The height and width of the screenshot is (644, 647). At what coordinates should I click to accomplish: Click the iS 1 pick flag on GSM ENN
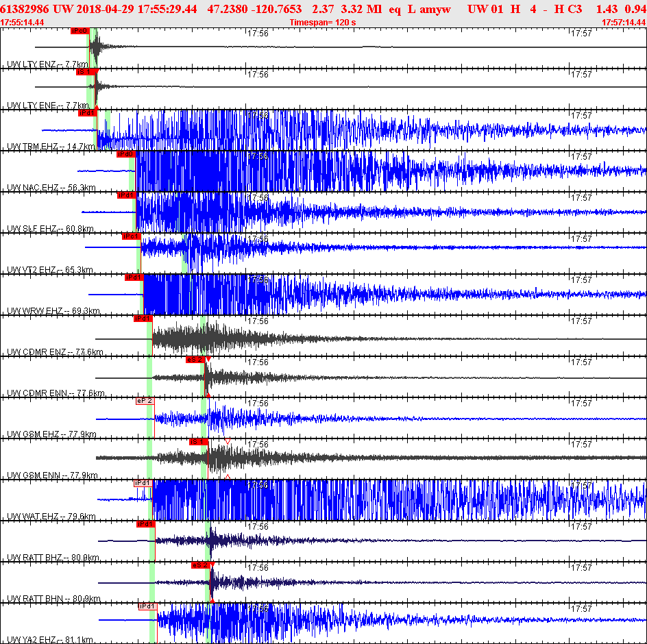[x=199, y=442]
